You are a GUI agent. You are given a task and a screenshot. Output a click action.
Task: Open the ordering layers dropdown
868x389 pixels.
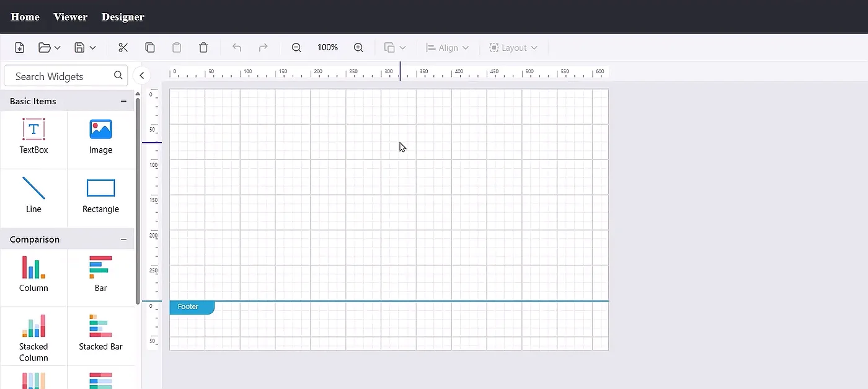[395, 48]
